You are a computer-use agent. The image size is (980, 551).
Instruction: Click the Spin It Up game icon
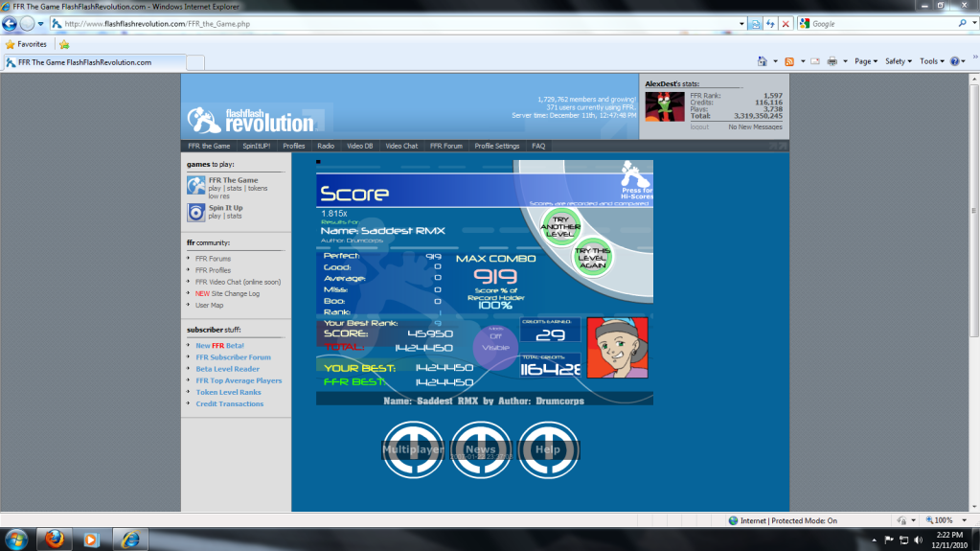(195, 212)
